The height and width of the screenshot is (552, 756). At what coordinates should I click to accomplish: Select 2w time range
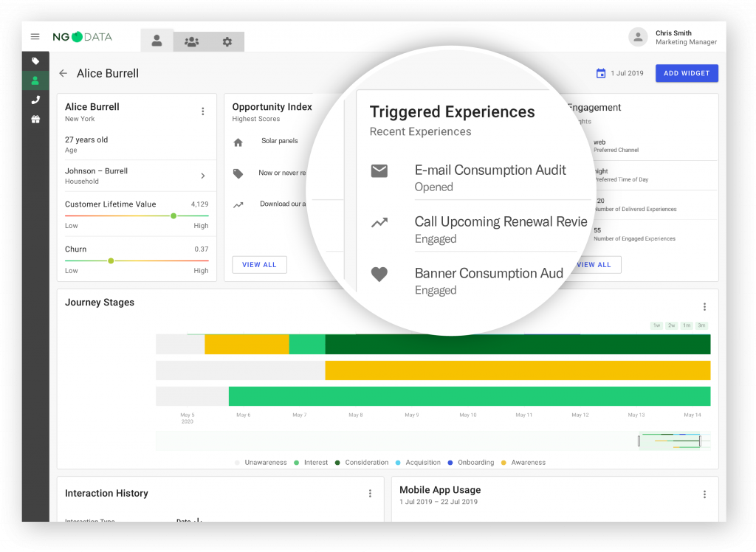click(672, 325)
